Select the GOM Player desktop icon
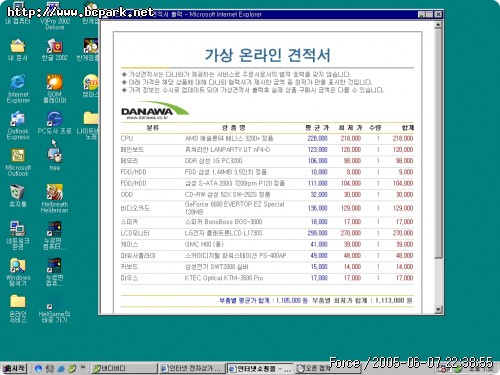 pyautogui.click(x=55, y=88)
